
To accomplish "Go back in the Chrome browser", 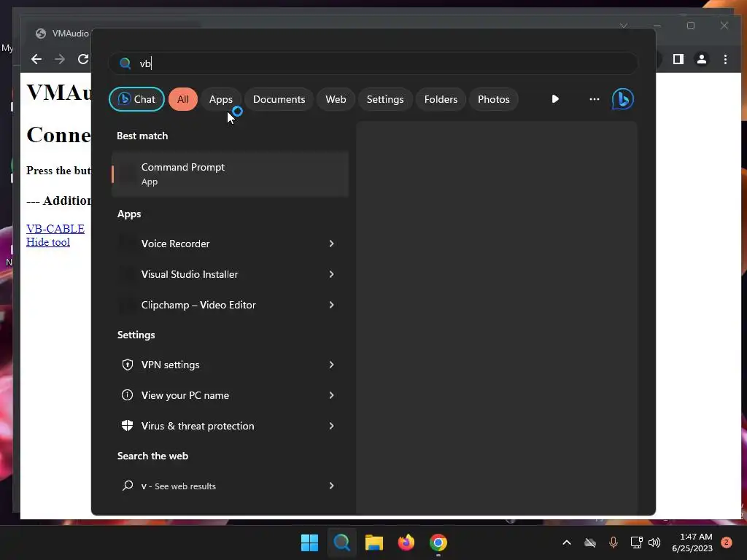I will point(36,59).
